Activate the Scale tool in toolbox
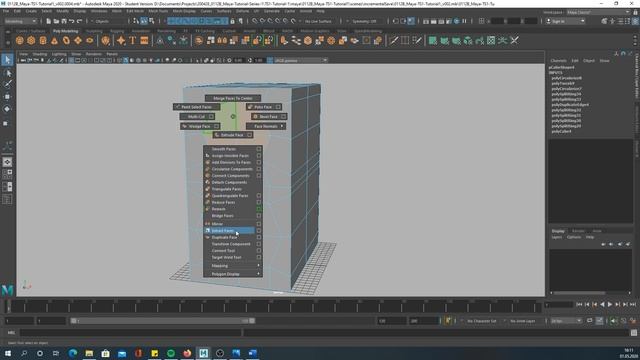Image resolution: width=640 pixels, height=360 pixels. click(6, 123)
